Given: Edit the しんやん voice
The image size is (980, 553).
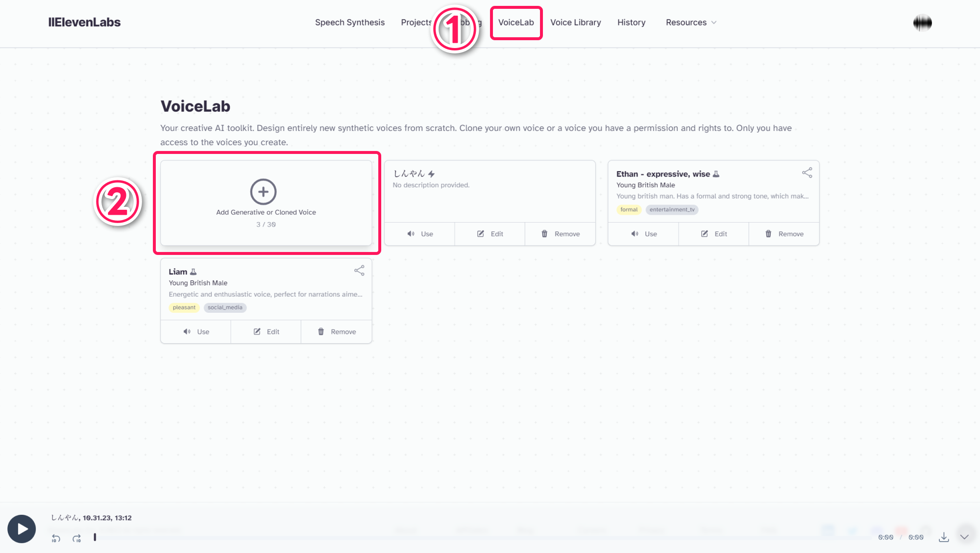Looking at the screenshot, I should coord(490,234).
